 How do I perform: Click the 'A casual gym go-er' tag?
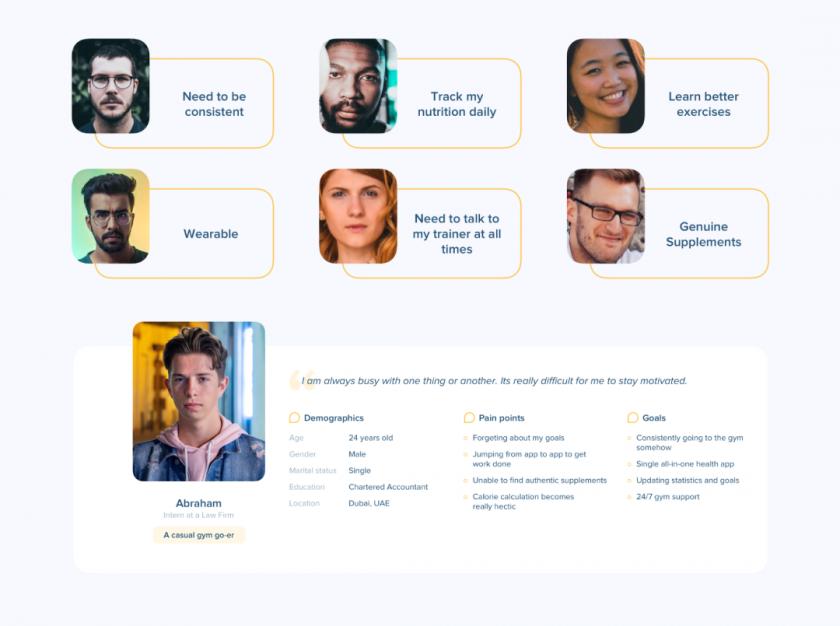199,535
